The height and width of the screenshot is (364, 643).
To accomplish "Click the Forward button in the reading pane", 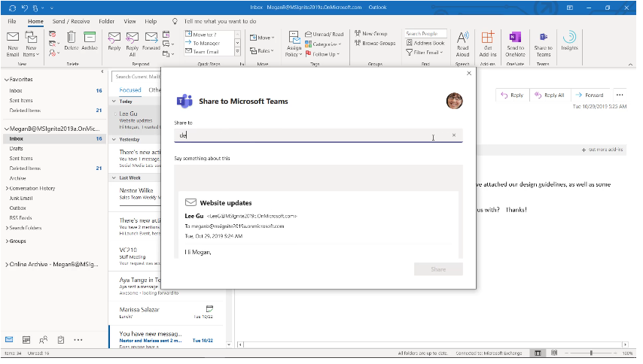I will pyautogui.click(x=589, y=95).
